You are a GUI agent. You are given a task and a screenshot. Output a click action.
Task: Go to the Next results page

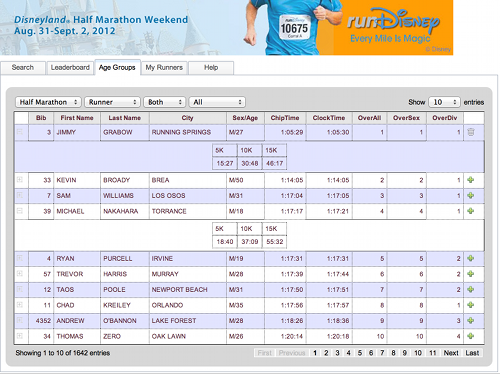451,353
